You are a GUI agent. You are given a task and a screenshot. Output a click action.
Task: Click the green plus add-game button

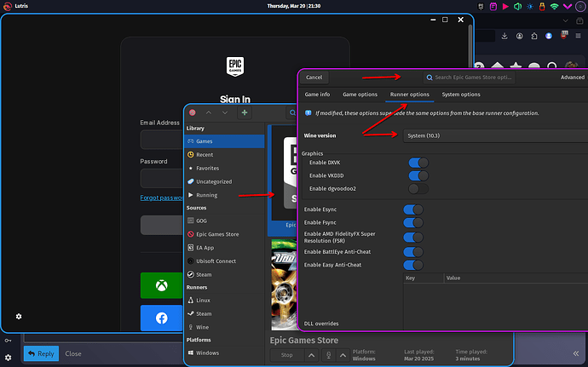[x=245, y=112]
